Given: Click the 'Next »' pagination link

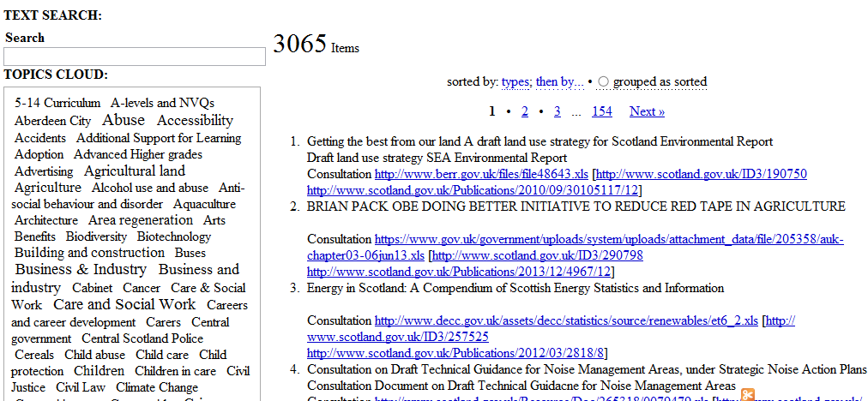Looking at the screenshot, I should (x=647, y=111).
